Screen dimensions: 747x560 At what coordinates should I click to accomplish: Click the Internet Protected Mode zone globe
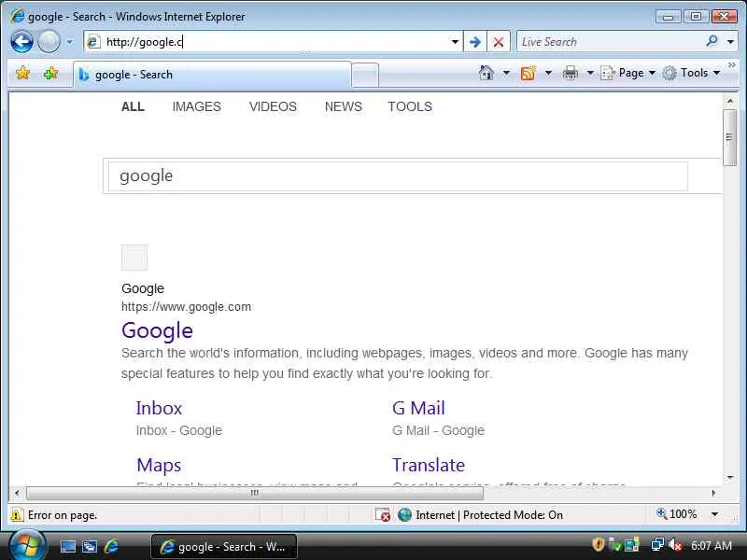click(x=404, y=515)
